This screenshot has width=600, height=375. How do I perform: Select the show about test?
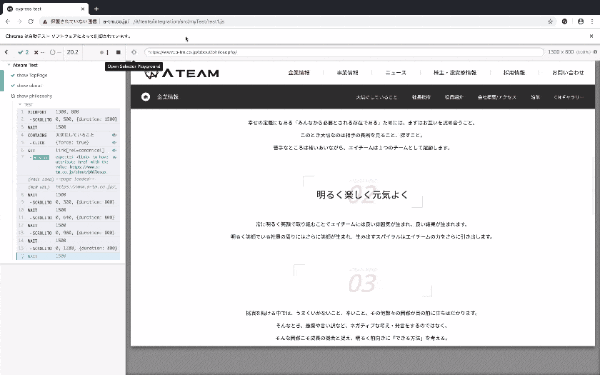pyautogui.click(x=27, y=86)
